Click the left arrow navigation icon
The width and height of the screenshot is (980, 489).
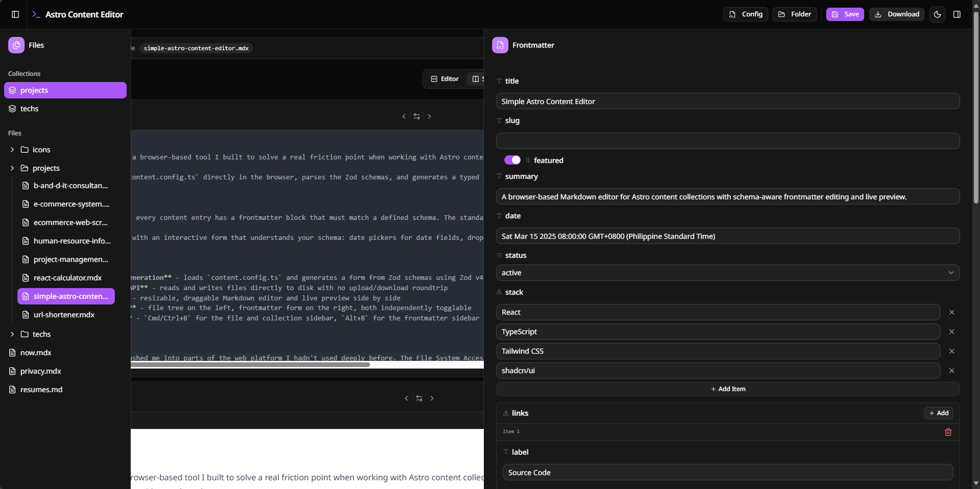tap(404, 116)
